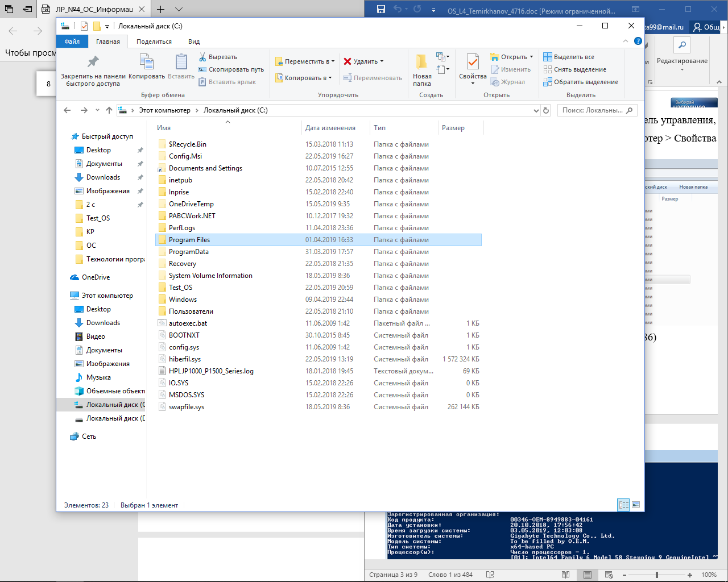Open the recent locations dropdown near navigation arrows
The image size is (728, 582).
tap(97, 110)
